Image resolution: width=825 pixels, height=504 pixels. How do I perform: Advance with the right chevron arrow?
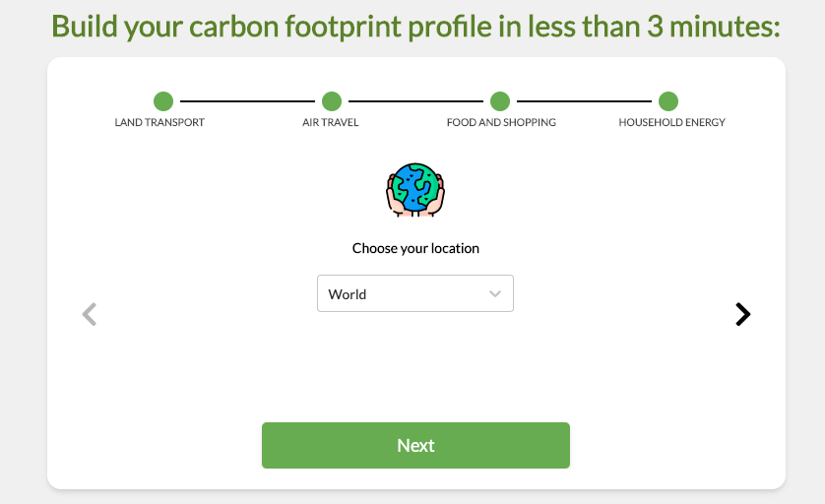click(742, 314)
